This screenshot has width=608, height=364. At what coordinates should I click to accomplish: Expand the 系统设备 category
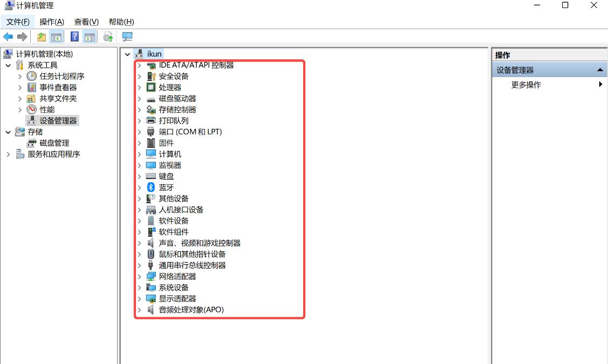tap(140, 287)
